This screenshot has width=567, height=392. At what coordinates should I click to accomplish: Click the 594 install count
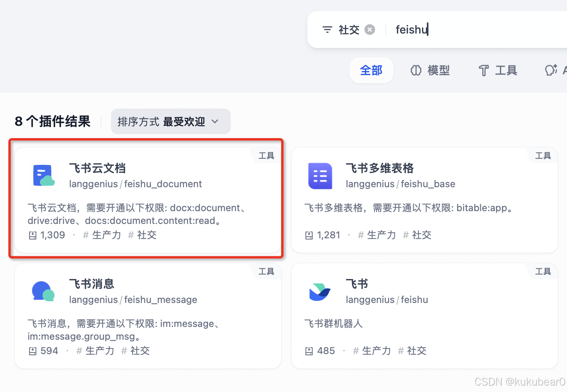click(50, 351)
